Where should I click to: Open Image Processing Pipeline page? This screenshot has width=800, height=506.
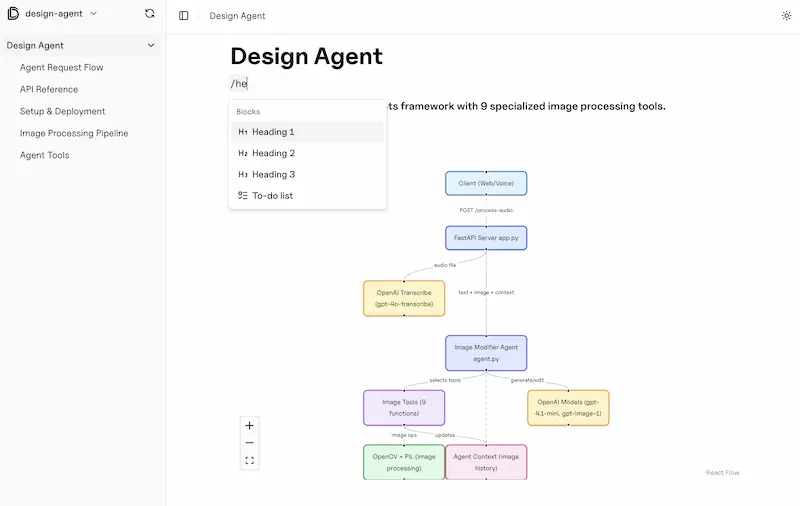coord(74,133)
